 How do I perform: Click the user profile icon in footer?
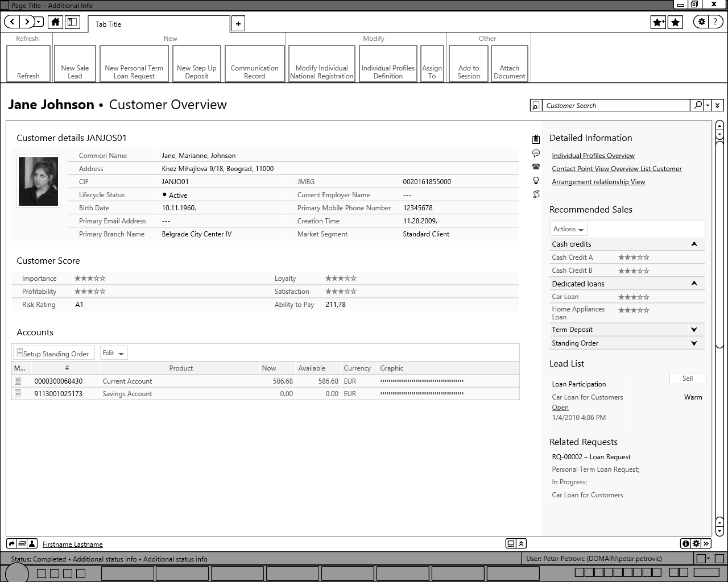[32, 544]
